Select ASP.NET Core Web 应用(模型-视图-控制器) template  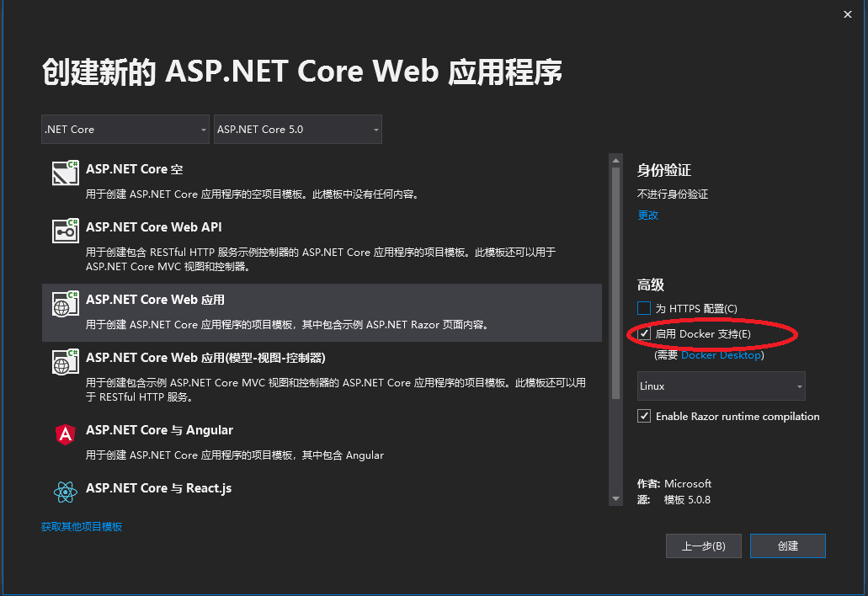(322, 377)
